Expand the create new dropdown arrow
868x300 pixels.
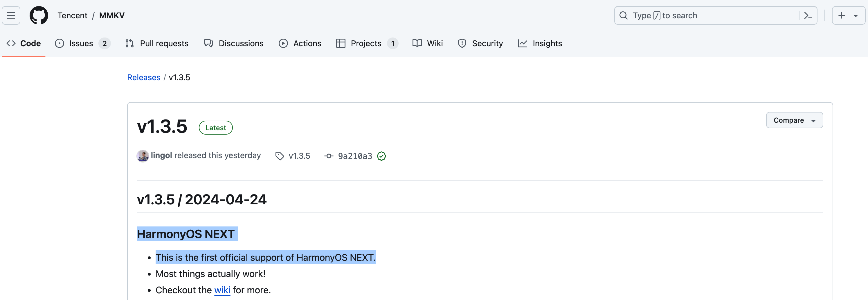pos(856,16)
